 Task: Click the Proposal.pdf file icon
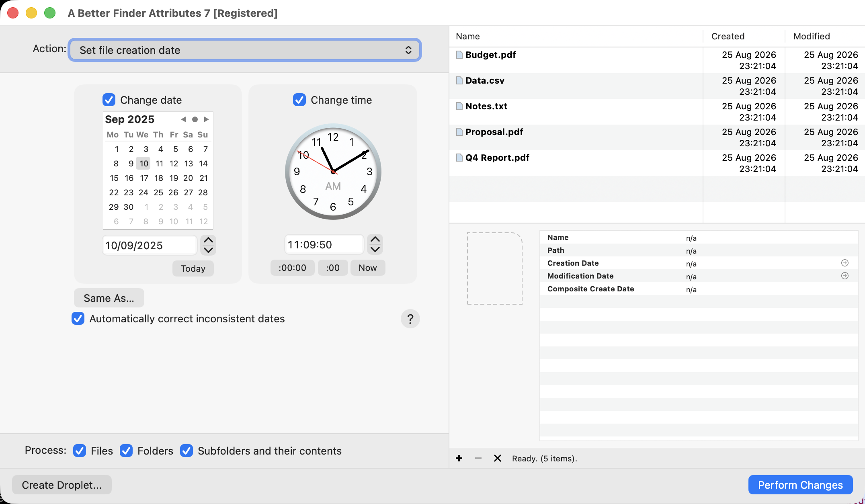[459, 132]
